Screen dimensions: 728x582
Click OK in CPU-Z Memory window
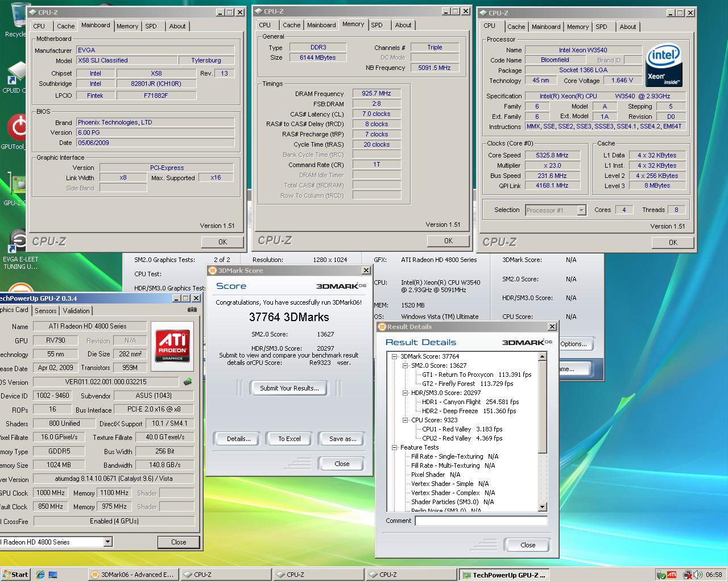448,241
